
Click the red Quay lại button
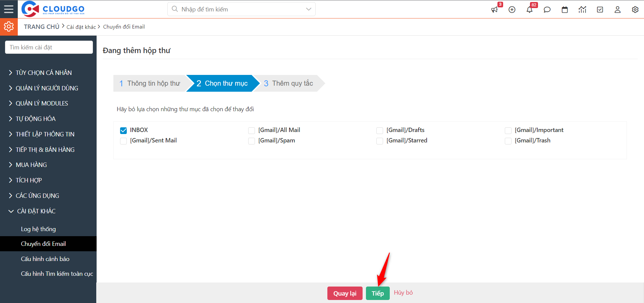pyautogui.click(x=345, y=293)
